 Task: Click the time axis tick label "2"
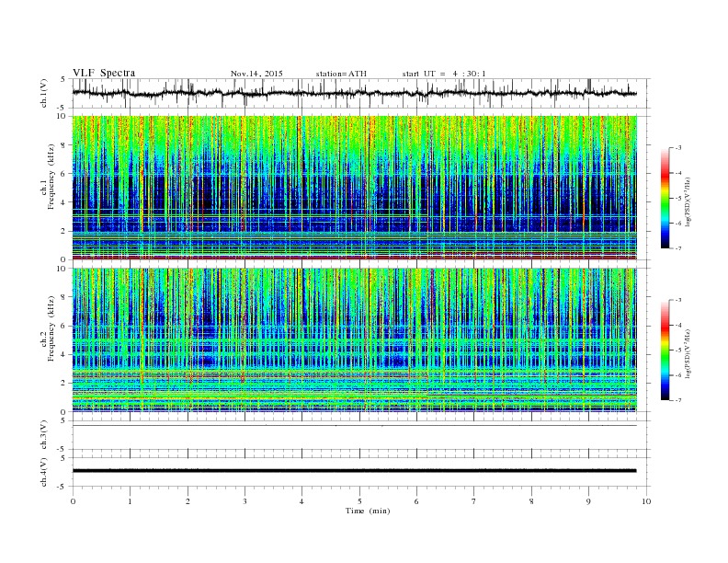click(x=188, y=501)
